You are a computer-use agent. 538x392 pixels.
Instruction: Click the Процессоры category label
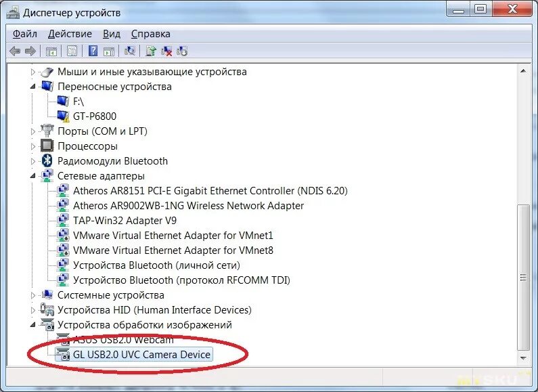click(87, 146)
